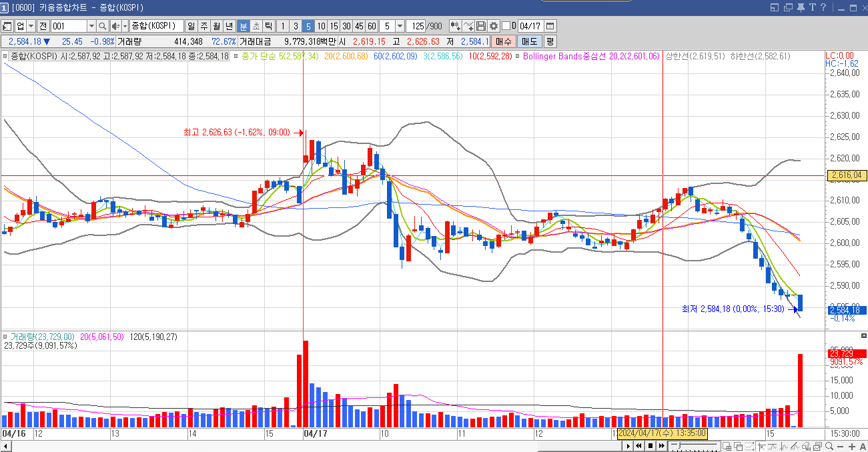
Task: Open the dropdown arrow beside speaker icon
Action: pyautogui.click(x=125, y=26)
